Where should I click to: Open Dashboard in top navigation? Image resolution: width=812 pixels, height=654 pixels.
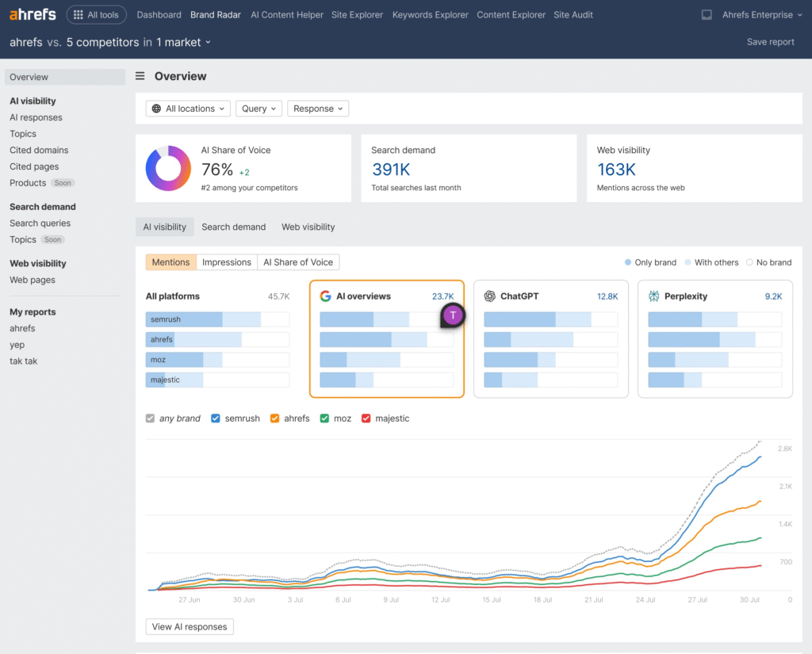[x=159, y=15]
